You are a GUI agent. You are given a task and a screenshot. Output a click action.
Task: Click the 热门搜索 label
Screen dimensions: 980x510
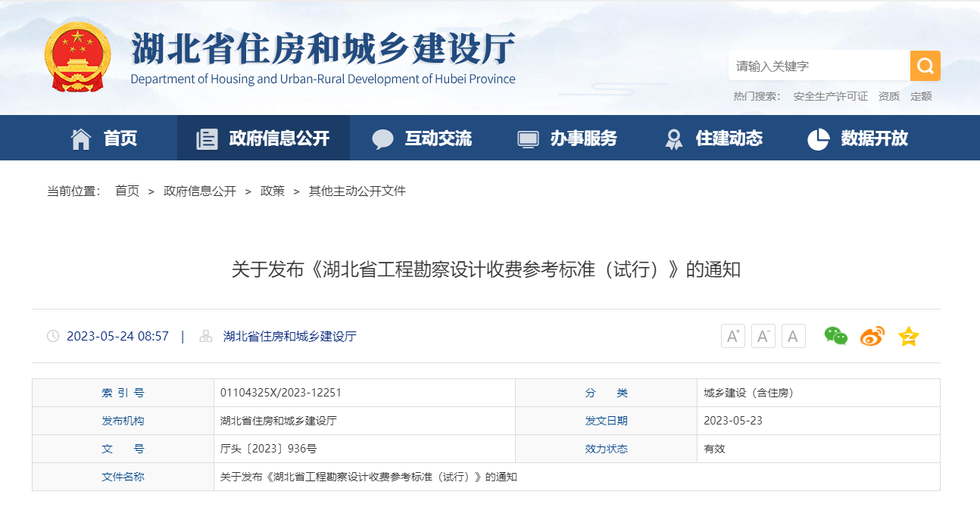tap(757, 96)
